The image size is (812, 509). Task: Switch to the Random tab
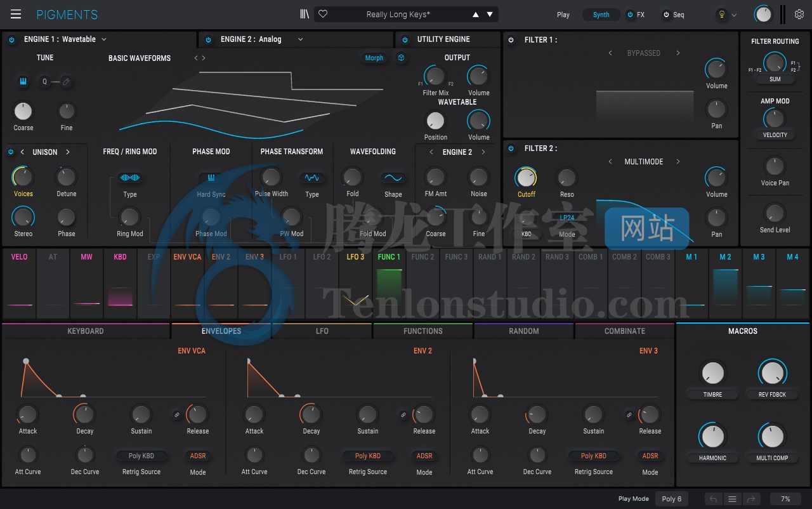(524, 331)
